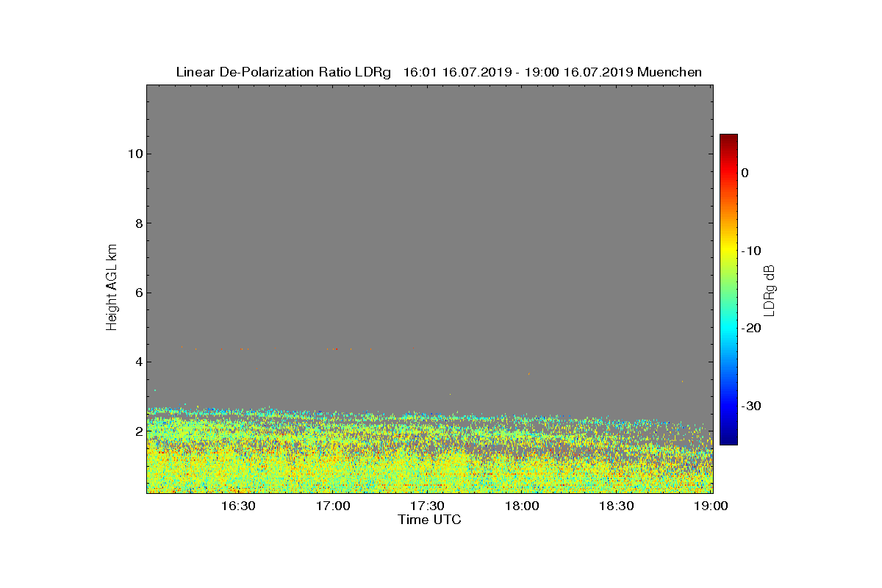Click the 8 km height label
This screenshot has height=588, width=882.
[137, 223]
